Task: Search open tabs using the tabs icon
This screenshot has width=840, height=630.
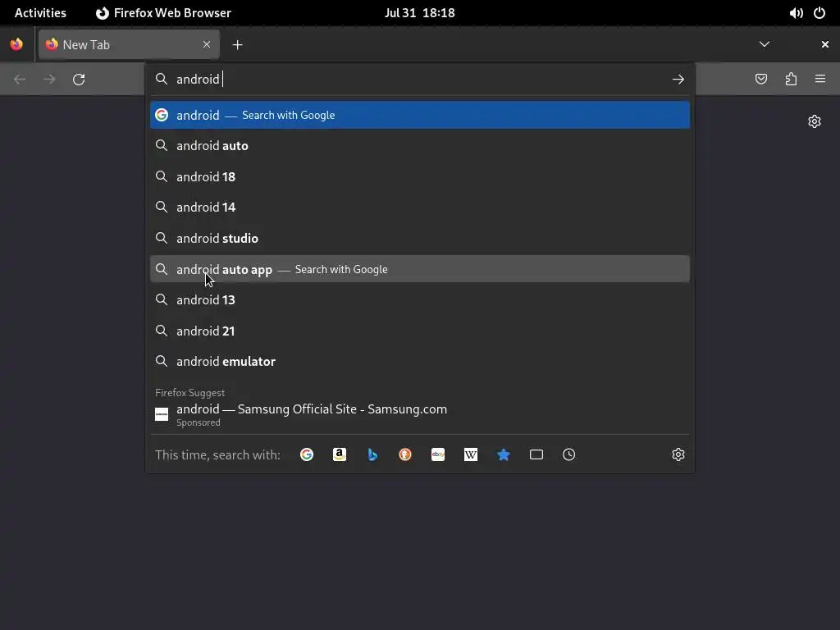Action: [536, 454]
